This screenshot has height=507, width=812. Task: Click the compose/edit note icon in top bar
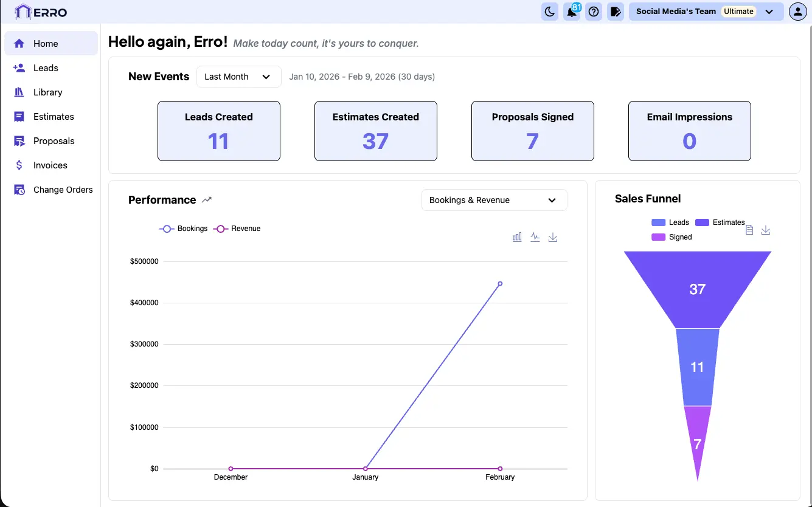point(615,11)
